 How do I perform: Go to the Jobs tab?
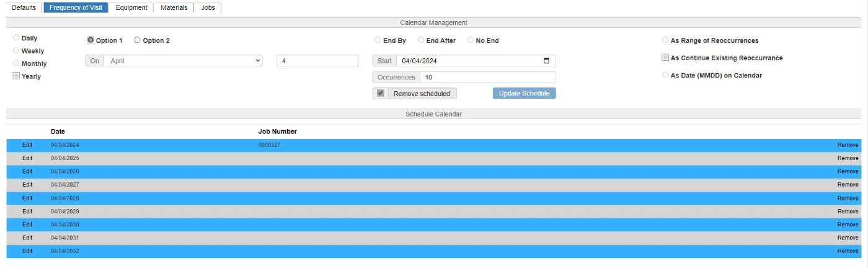click(x=208, y=8)
